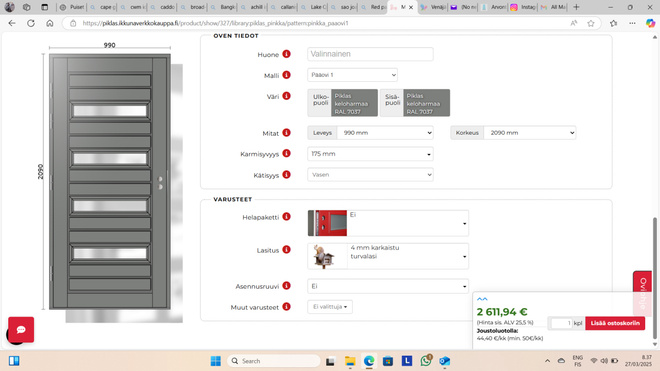Select outside color Piklas keloharmaa RAL 7037

click(x=354, y=103)
